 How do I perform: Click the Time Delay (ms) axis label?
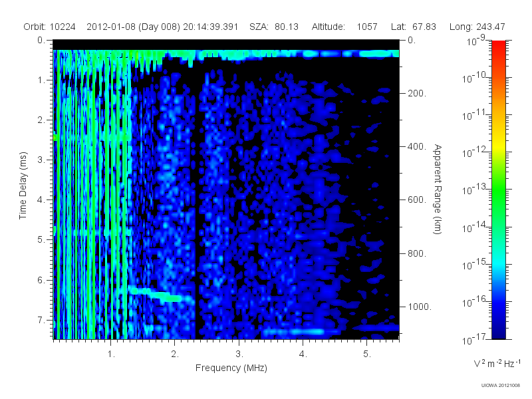coord(23,186)
